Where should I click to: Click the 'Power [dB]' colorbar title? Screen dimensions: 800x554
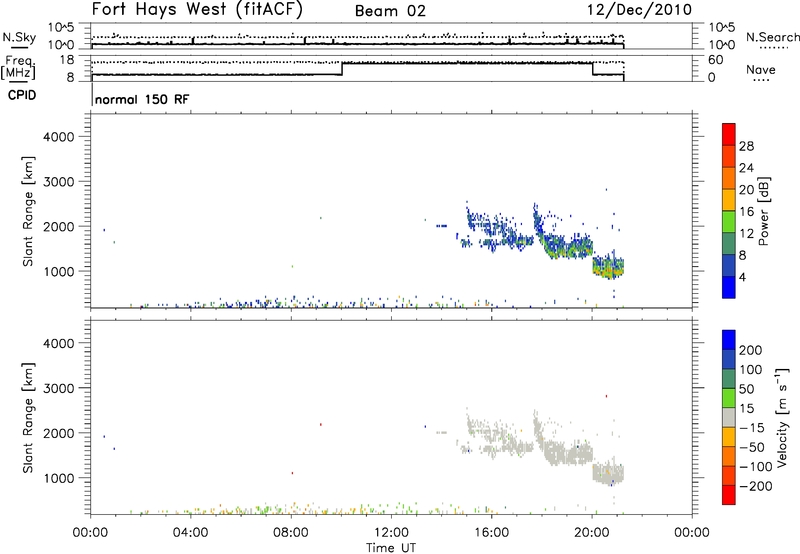(x=763, y=211)
